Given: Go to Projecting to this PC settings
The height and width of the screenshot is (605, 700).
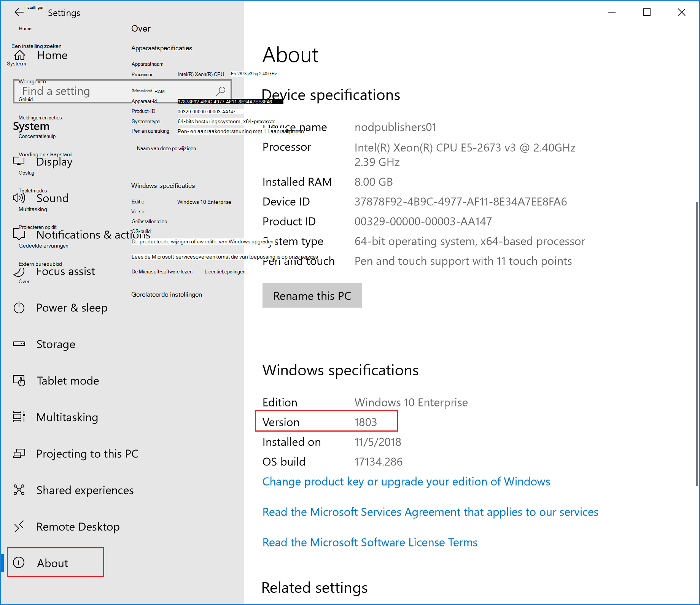Looking at the screenshot, I should click(87, 454).
